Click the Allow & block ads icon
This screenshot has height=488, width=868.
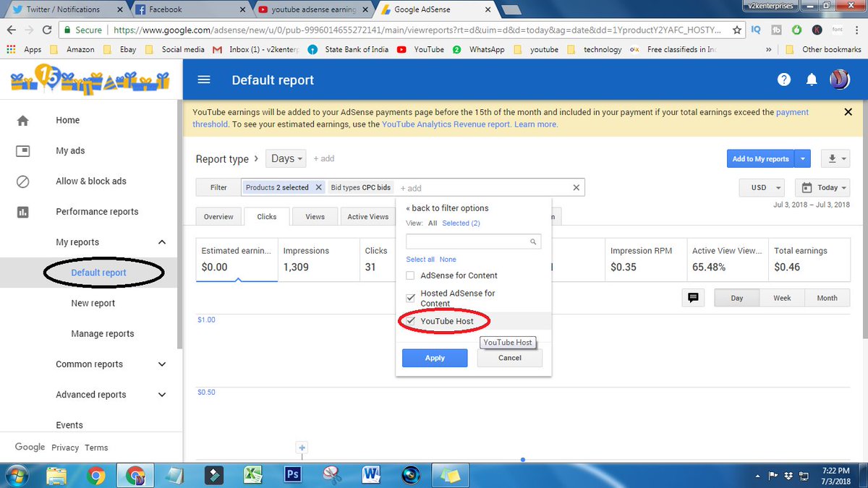point(23,181)
